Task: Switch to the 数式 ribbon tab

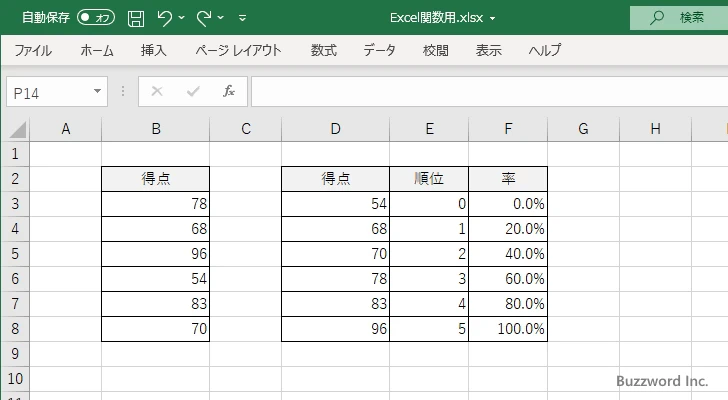Action: 323,50
